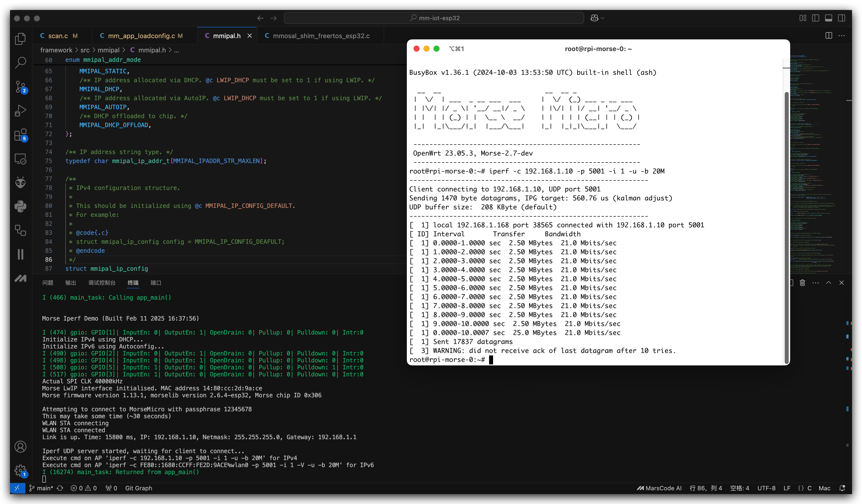Synchronize changes icon in status bar

pos(60,488)
